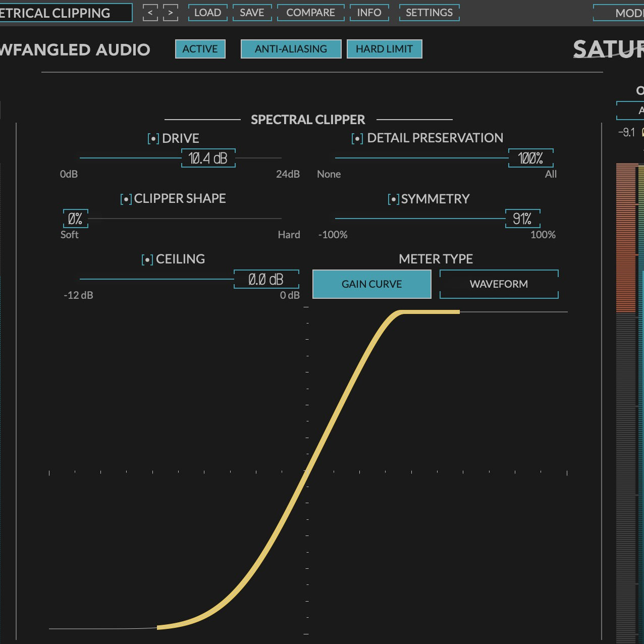
Task: Open the CEILING modulation dot icon
Action: coord(146,259)
